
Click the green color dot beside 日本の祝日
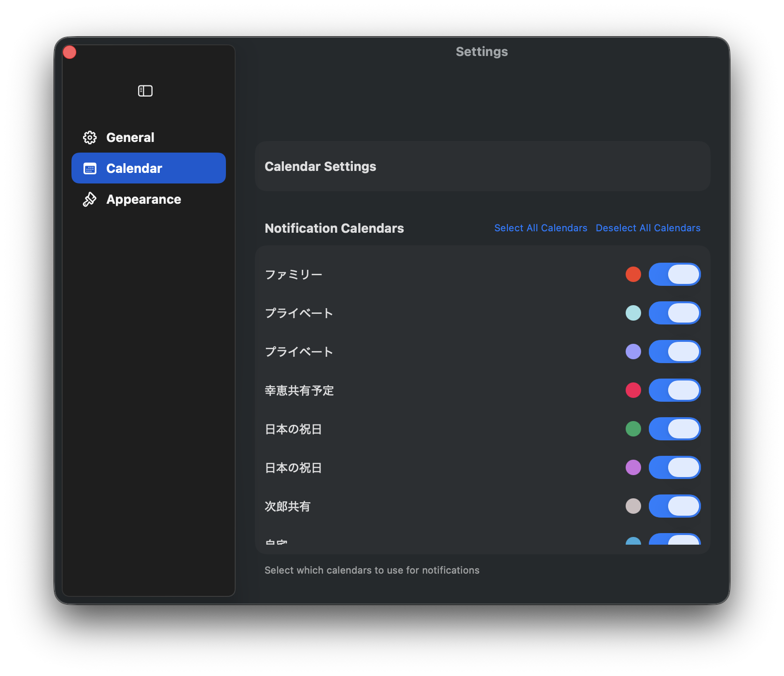click(633, 429)
